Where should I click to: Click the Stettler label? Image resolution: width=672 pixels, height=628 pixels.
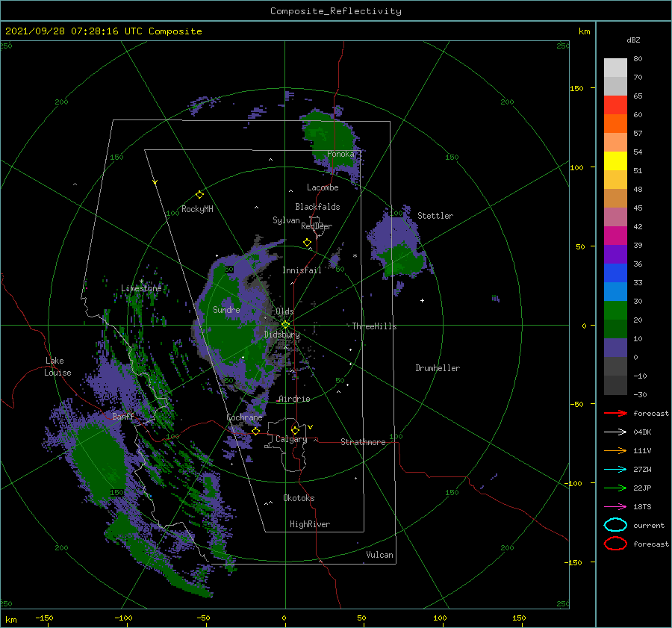pyautogui.click(x=435, y=216)
